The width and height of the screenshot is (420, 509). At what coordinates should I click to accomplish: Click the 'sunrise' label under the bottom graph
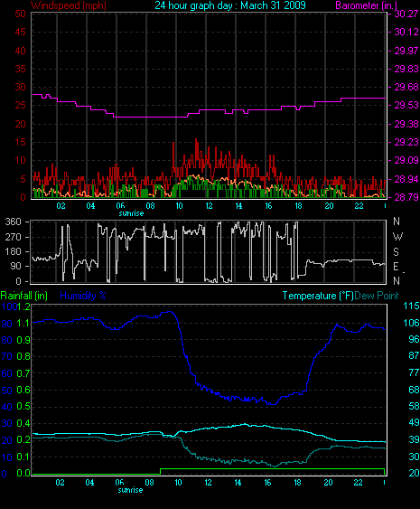point(130,490)
